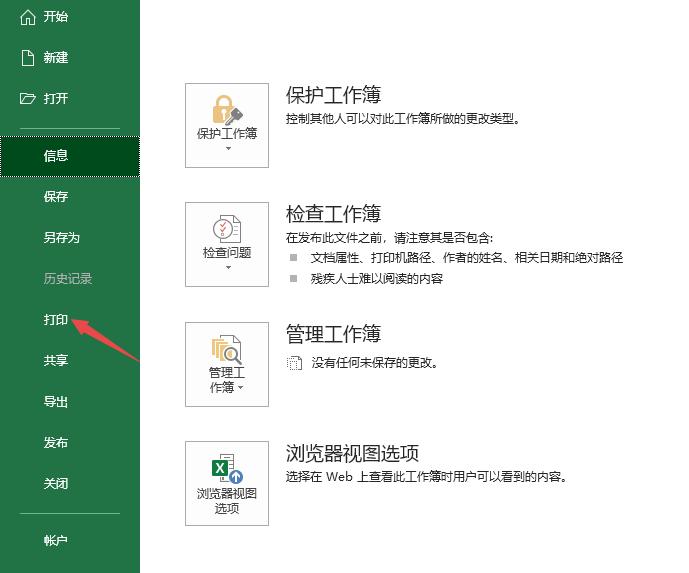Image resolution: width=689 pixels, height=573 pixels.
Task: Expand the 管理工作簿 dropdown arrow
Action: click(x=240, y=388)
